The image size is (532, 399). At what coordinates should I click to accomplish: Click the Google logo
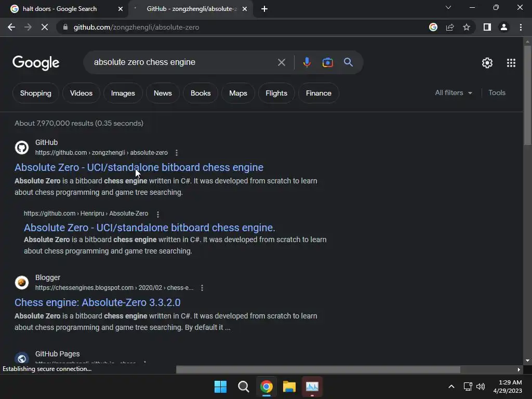click(x=36, y=63)
